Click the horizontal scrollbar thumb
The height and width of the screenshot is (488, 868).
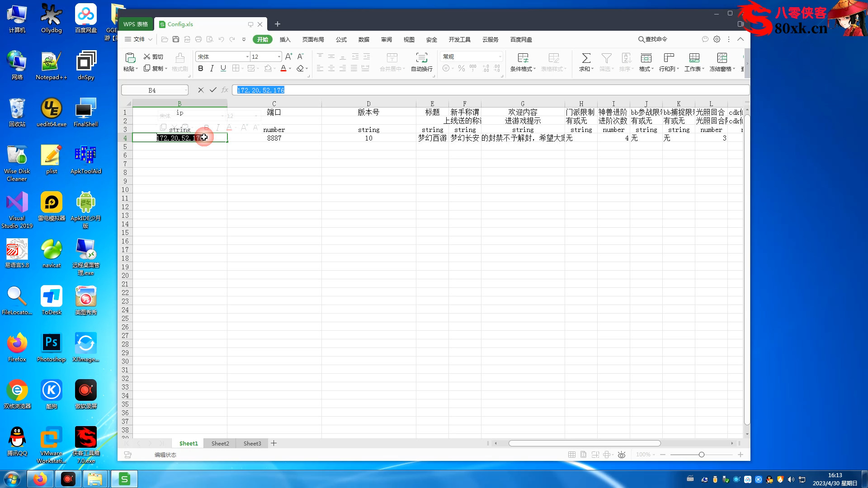tap(585, 443)
